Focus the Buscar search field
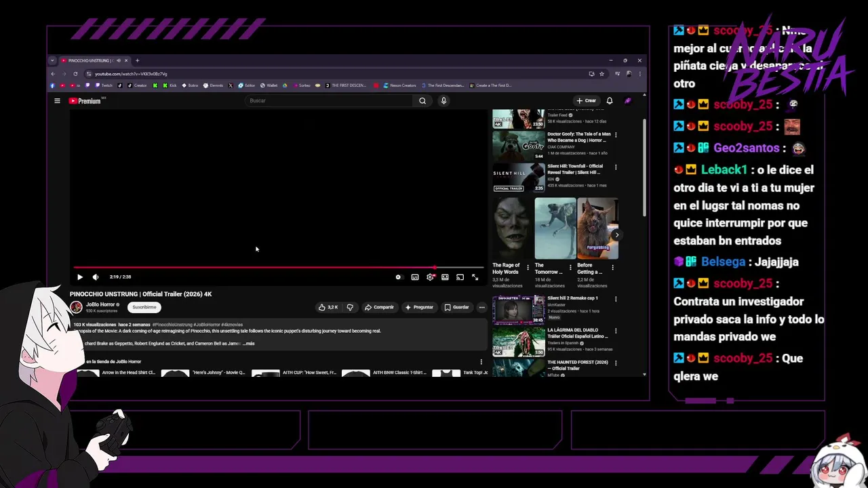The image size is (868, 488). click(x=330, y=101)
